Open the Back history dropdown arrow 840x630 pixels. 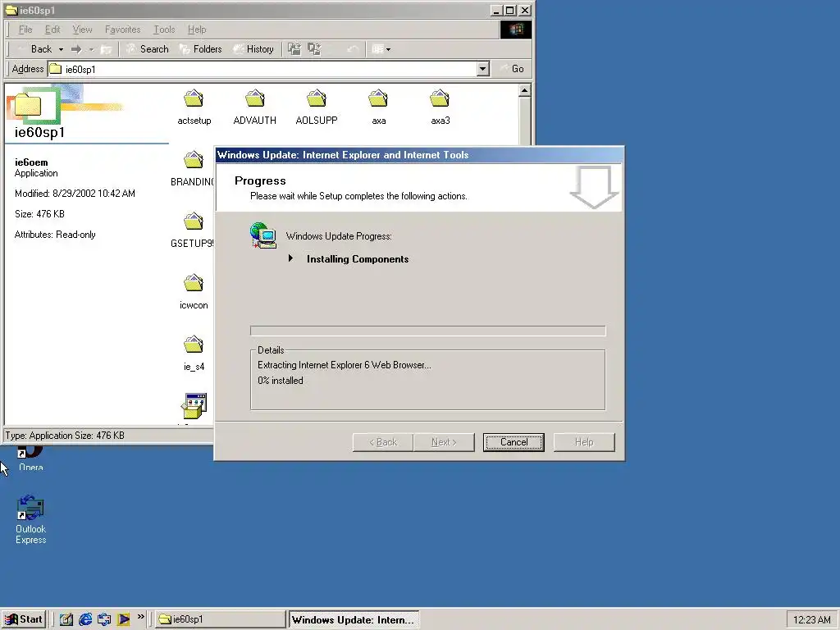click(61, 49)
